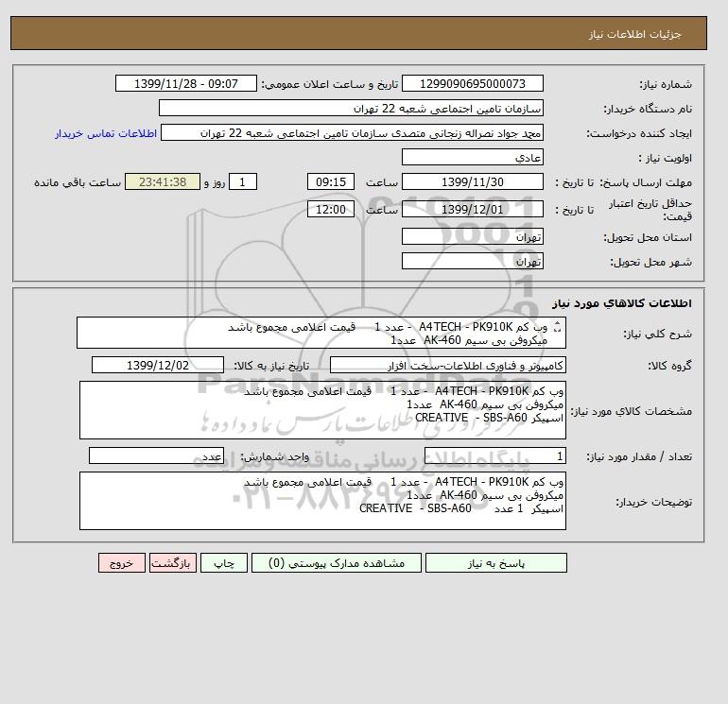The width and height of the screenshot is (728, 704).
Task: Click the price validity date 1399/12/01
Action: click(x=473, y=209)
